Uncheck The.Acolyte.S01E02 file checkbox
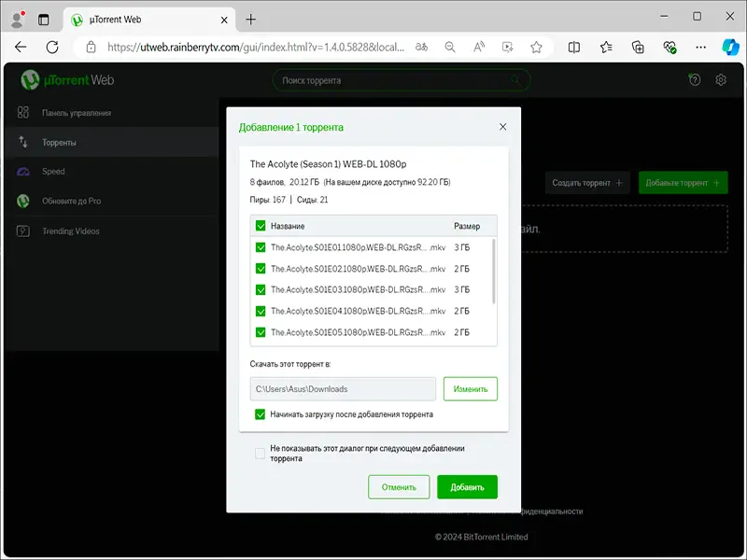The image size is (747, 560). click(261, 269)
